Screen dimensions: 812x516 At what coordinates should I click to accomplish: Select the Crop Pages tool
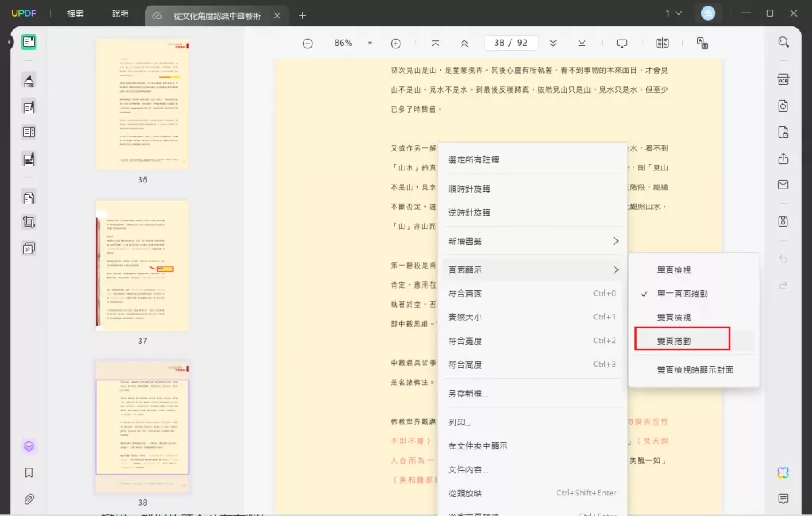[29, 222]
